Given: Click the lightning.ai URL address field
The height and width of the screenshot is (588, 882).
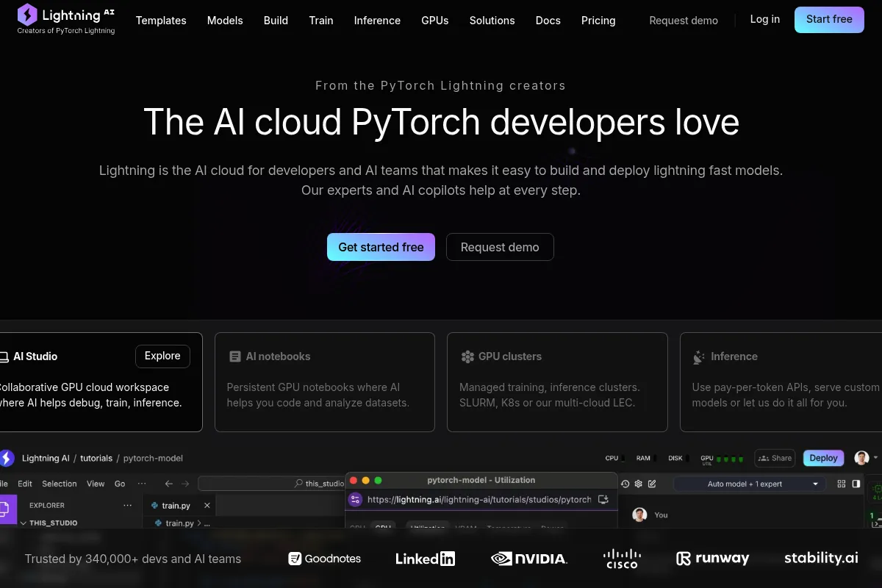Looking at the screenshot, I should [479, 499].
